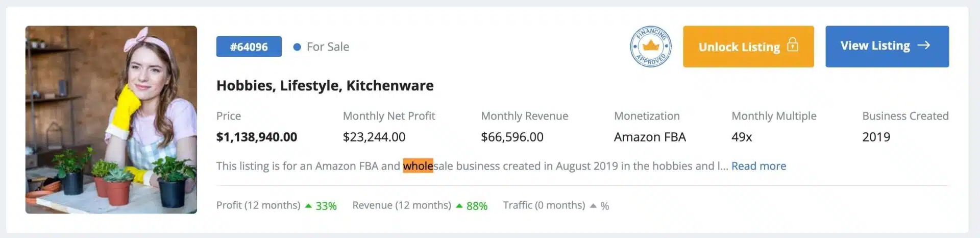Click the Financing Approved crown badge

tap(650, 46)
